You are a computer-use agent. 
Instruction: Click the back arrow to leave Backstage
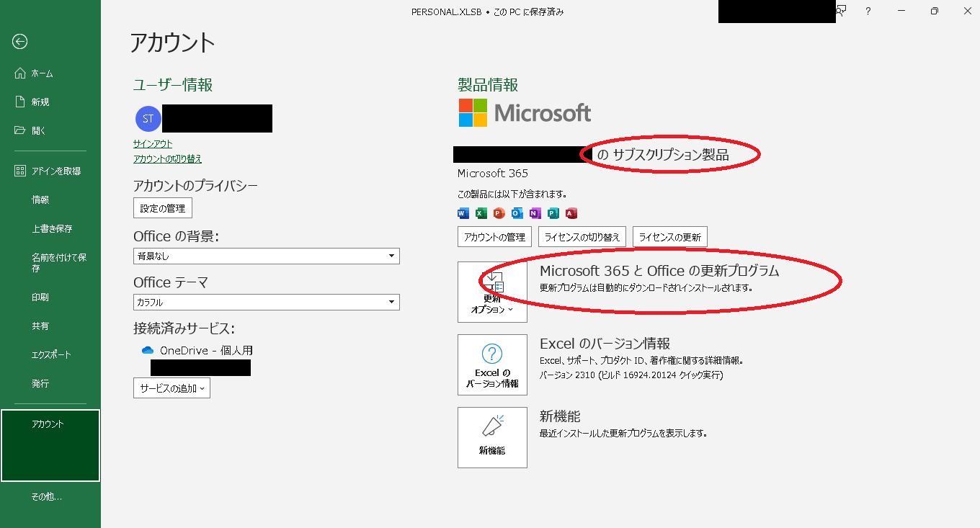[20, 42]
